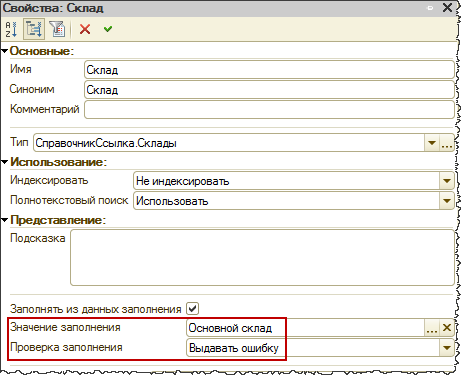Open the Проверка заполнения dropdown
Viewport: 462px width, 375px height.
[447, 348]
